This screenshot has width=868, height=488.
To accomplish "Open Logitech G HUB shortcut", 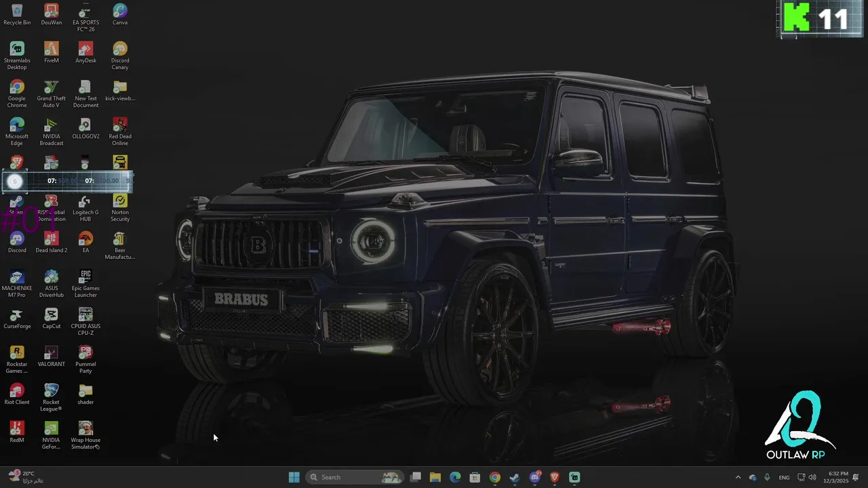I will (85, 209).
